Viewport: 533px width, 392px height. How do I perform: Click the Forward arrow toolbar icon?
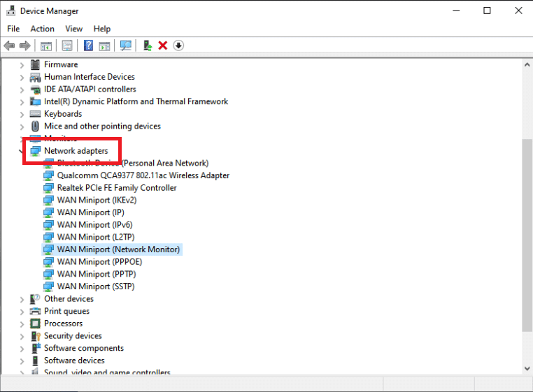click(24, 45)
